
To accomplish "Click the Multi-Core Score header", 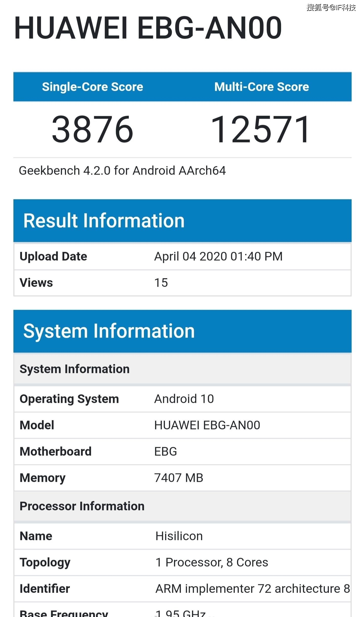I will pos(262,87).
